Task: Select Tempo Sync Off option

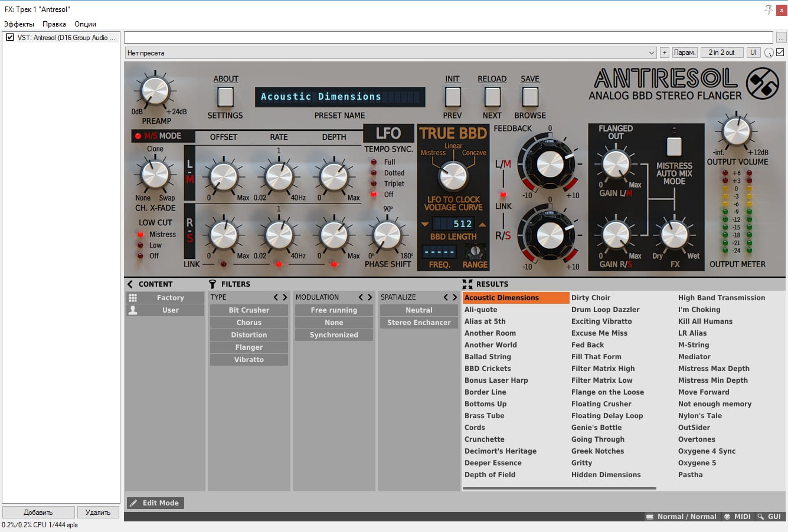Action: 374,194
